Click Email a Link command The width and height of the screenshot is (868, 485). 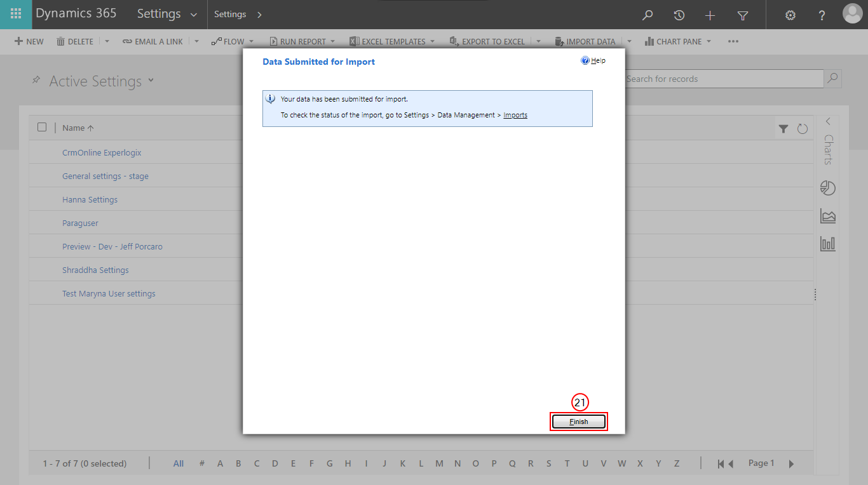pyautogui.click(x=153, y=41)
